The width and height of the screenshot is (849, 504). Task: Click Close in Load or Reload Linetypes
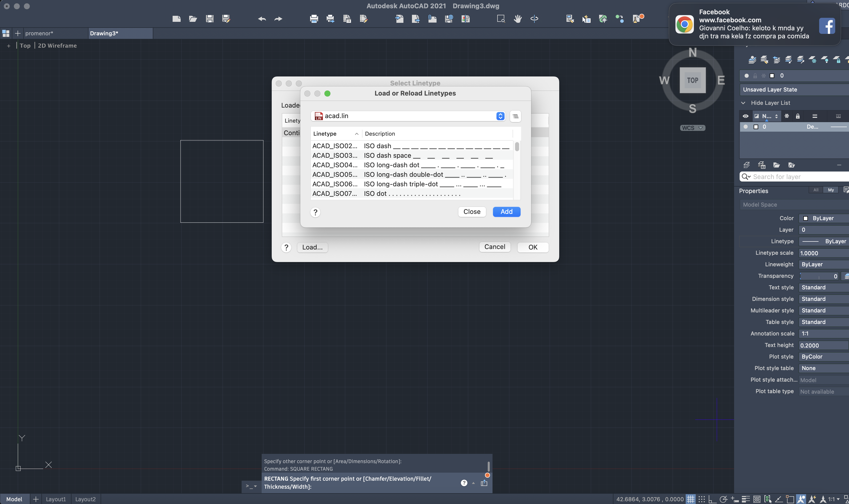(472, 212)
